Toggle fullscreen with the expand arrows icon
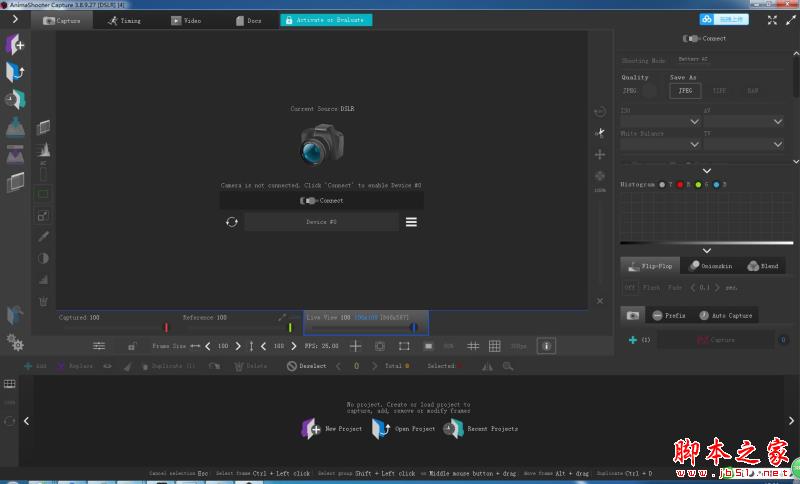 (772, 20)
